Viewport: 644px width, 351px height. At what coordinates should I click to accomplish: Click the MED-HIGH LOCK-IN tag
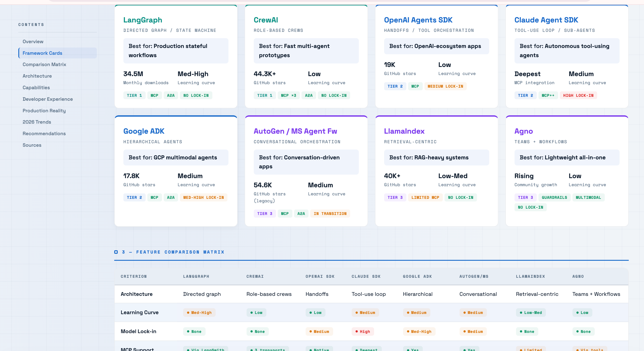(203, 198)
